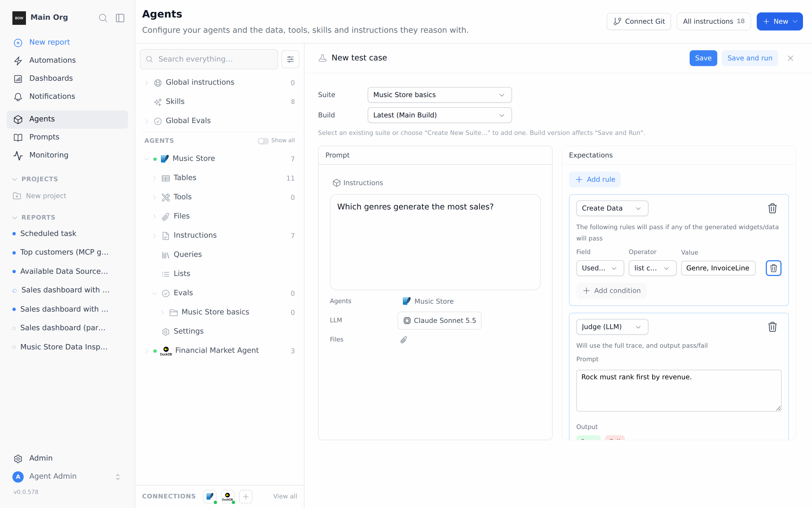This screenshot has height=508, width=812.
Task: Open the Suite dropdown showing Music Store basics
Action: click(440, 95)
